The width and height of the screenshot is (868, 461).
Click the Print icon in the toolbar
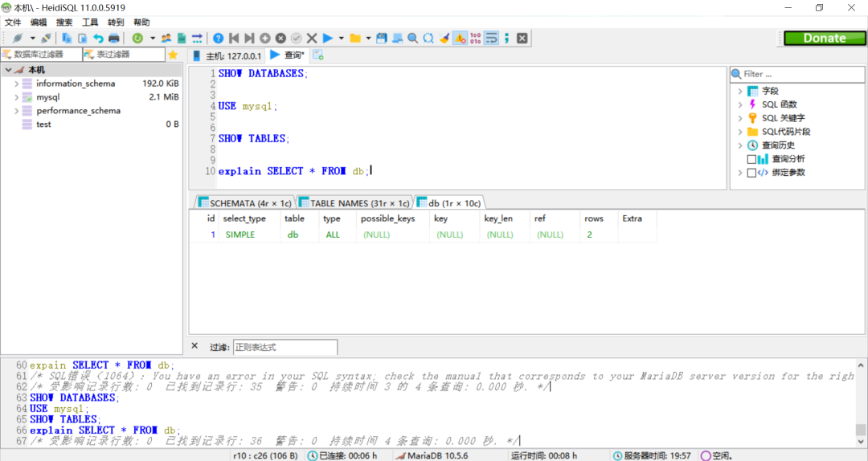point(113,38)
